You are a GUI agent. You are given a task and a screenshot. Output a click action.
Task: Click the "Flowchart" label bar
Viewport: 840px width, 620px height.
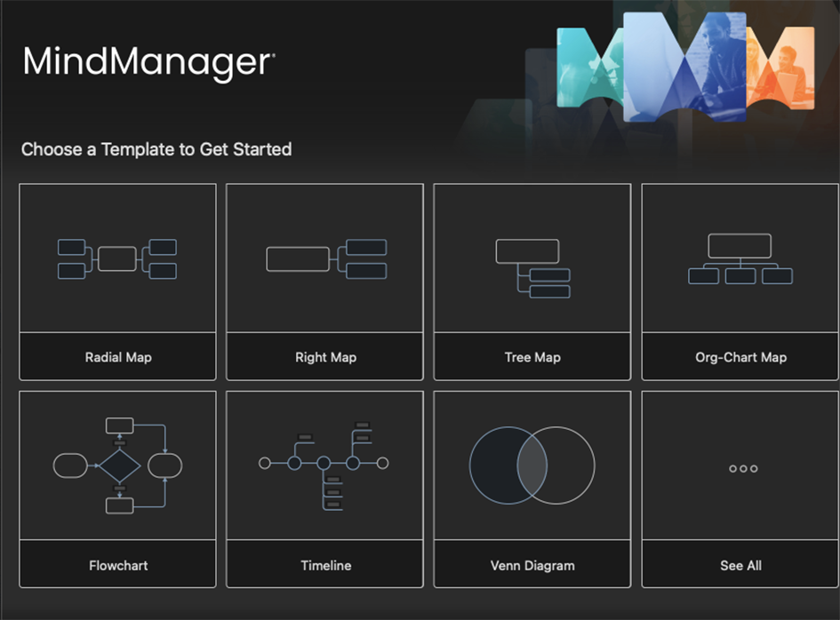tap(118, 564)
